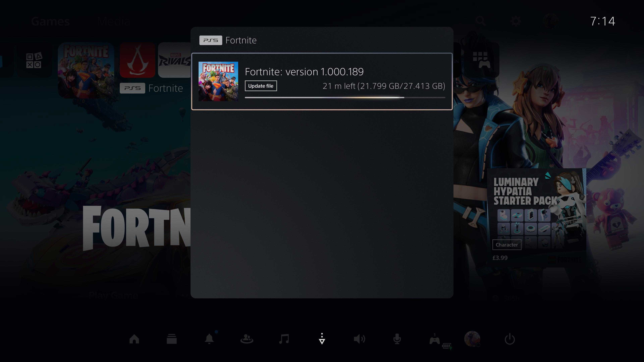Click the Fortnite title beside PS5 badge on home
This screenshot has width=644, height=362.
point(166,88)
